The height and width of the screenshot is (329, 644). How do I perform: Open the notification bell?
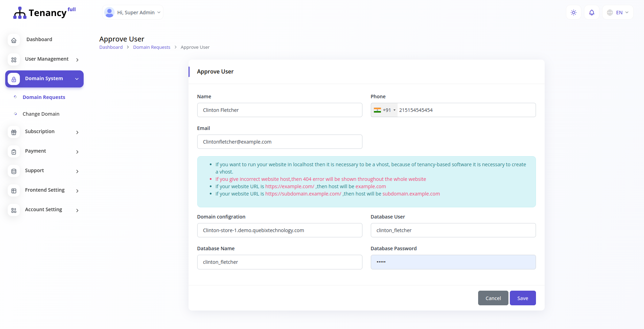point(591,12)
